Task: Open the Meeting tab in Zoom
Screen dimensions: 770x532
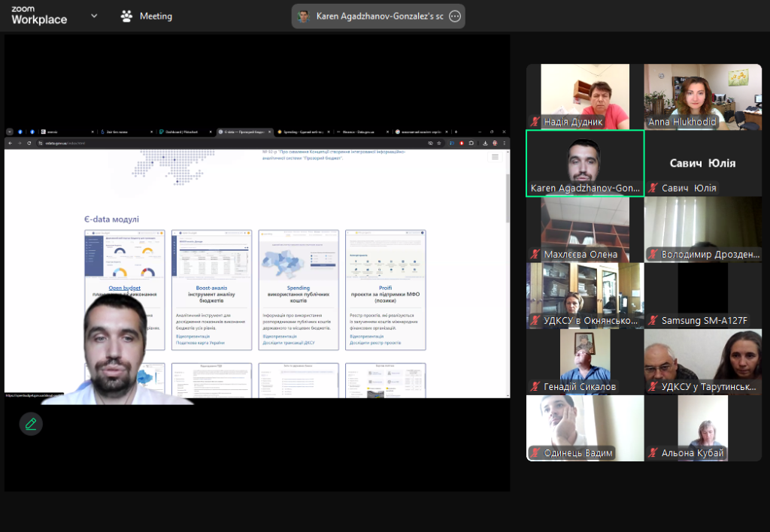Action: pos(147,16)
